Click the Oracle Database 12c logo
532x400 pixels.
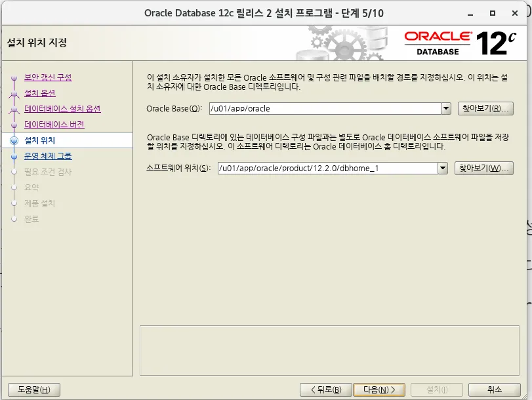tap(460, 43)
